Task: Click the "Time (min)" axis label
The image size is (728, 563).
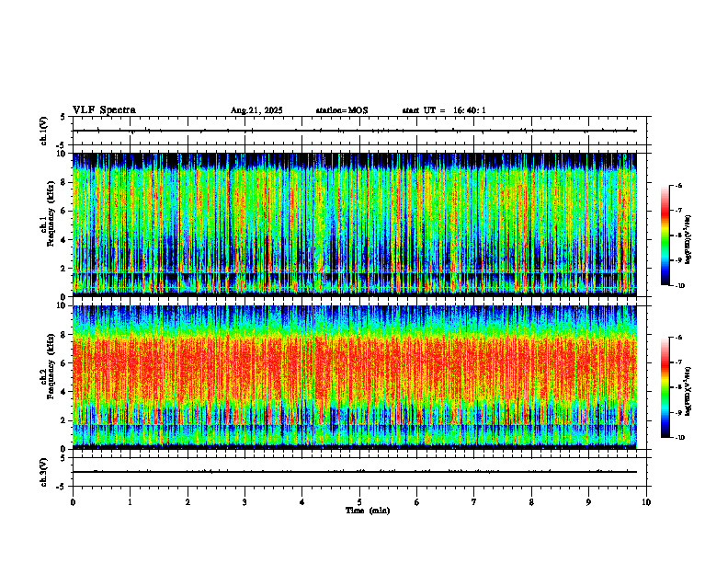Action: pos(368,511)
